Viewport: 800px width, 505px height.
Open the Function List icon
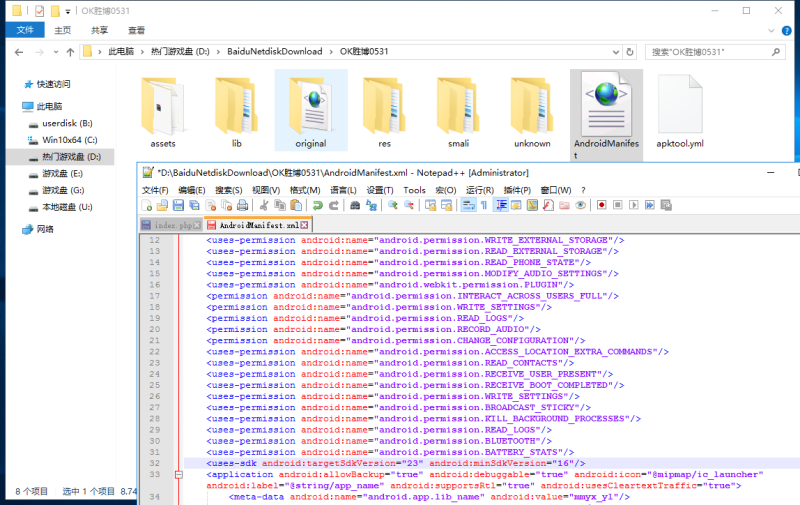pyautogui.click(x=548, y=205)
